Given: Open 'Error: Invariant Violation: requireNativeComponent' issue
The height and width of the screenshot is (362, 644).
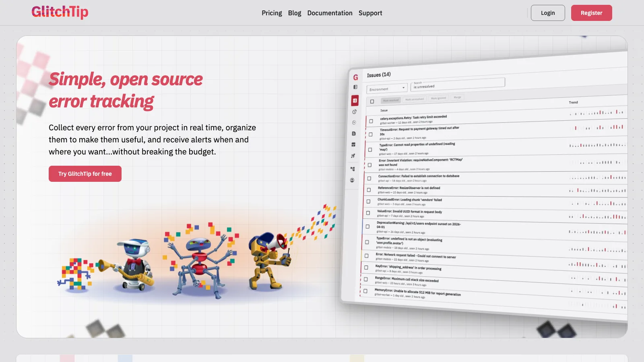Looking at the screenshot, I should (421, 162).
